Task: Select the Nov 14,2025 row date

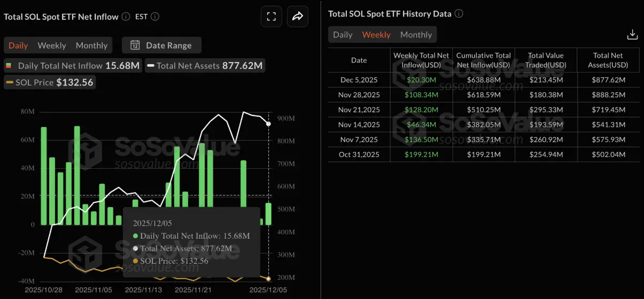Action: click(359, 125)
